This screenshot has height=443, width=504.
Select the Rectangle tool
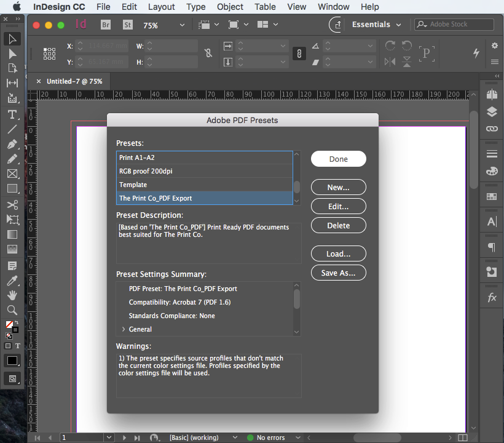pos(12,188)
